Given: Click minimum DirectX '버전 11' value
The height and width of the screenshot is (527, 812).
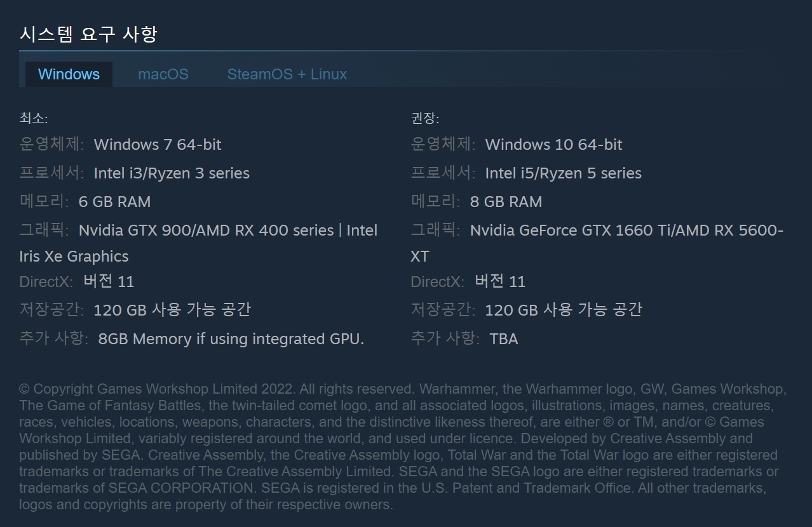Looking at the screenshot, I should coord(109,281).
